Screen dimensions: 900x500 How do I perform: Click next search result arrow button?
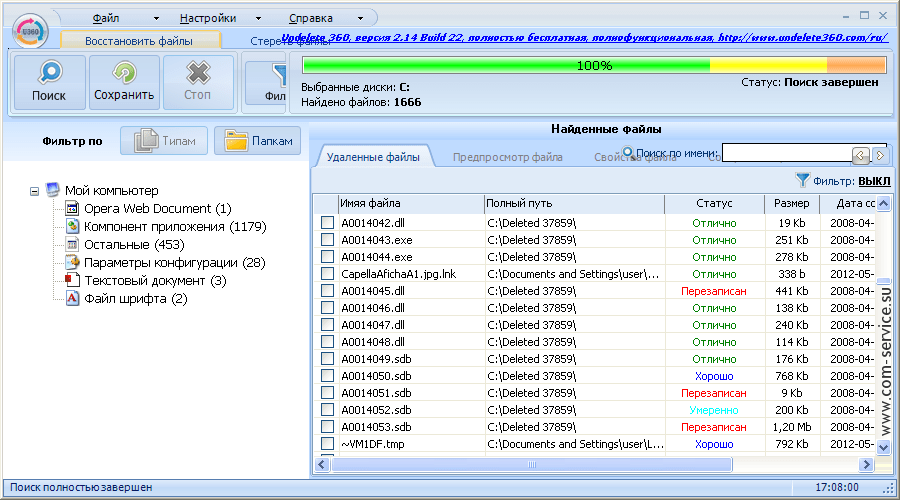pos(879,155)
